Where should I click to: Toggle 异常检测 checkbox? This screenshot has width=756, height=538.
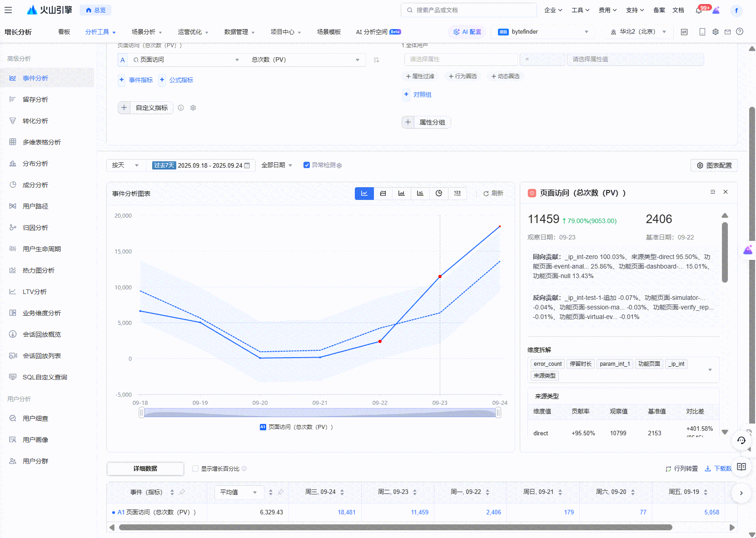(307, 165)
